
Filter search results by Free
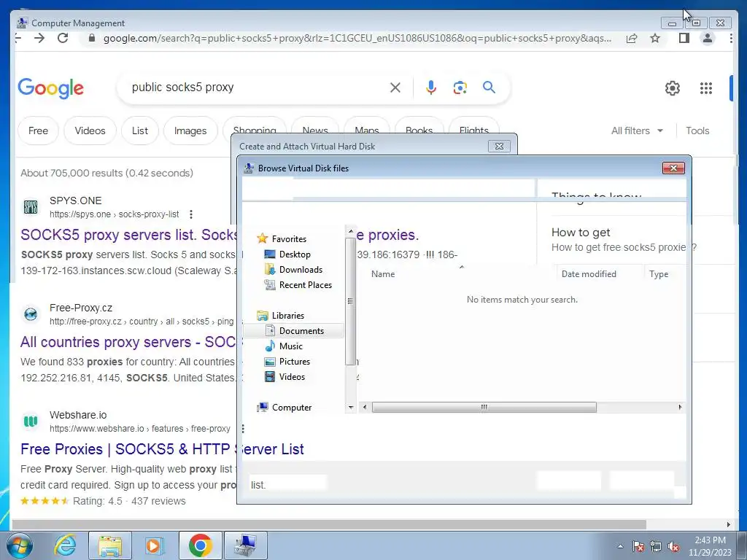click(38, 131)
